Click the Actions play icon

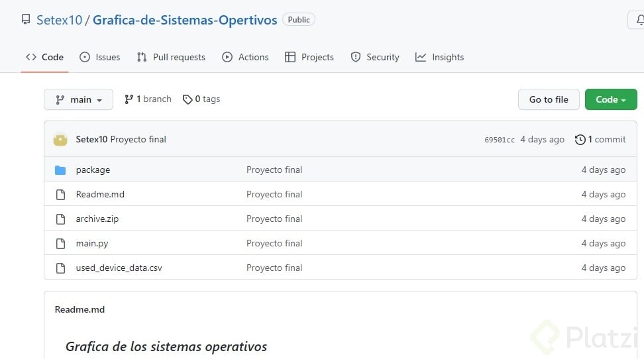[227, 57]
